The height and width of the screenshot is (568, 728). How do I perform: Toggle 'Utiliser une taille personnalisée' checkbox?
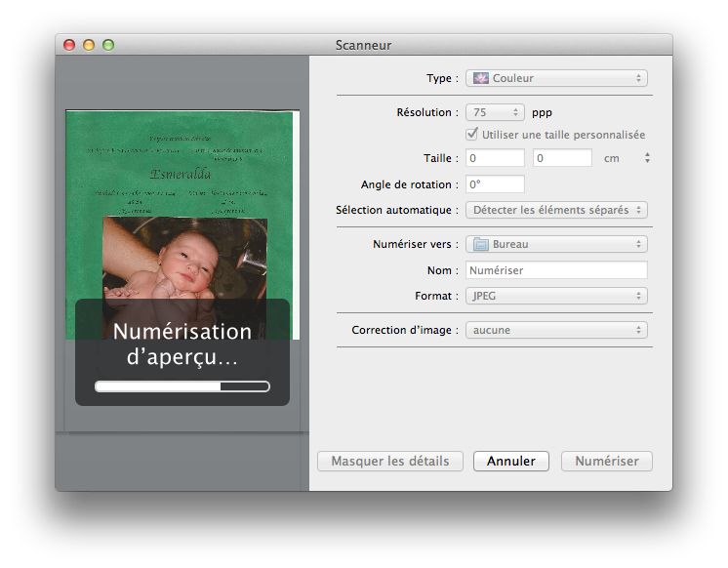click(x=473, y=135)
